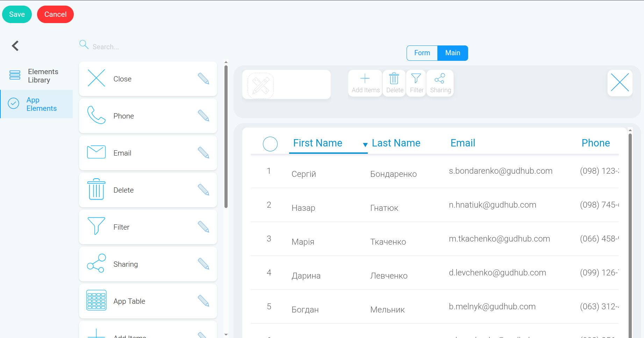Edit the Sharing element with pencil icon

[203, 264]
